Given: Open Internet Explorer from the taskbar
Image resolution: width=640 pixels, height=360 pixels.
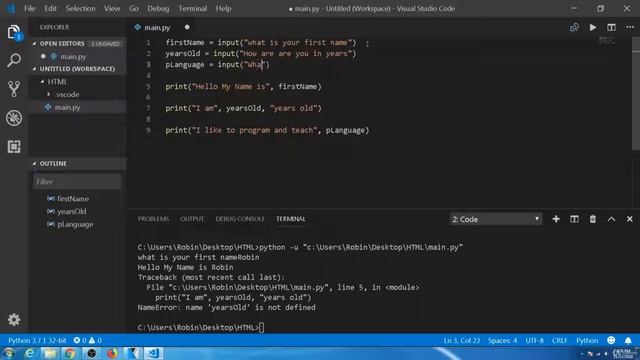Looking at the screenshot, I should [29, 353].
